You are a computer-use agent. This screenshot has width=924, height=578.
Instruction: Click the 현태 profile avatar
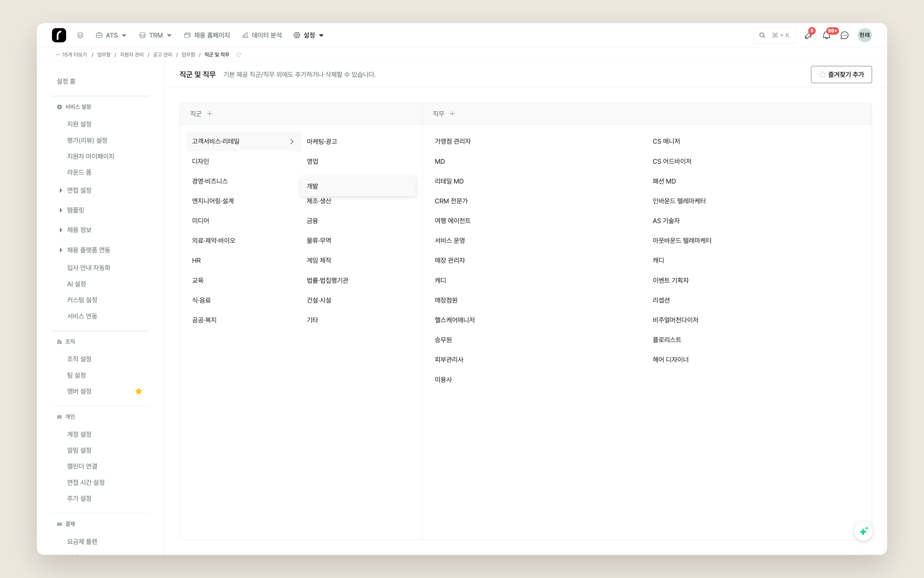865,35
